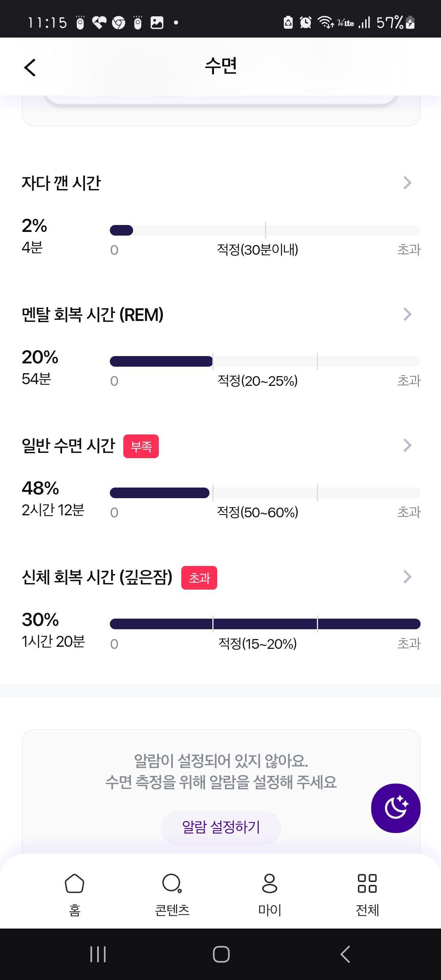Tap the back arrow in the header

tap(30, 67)
